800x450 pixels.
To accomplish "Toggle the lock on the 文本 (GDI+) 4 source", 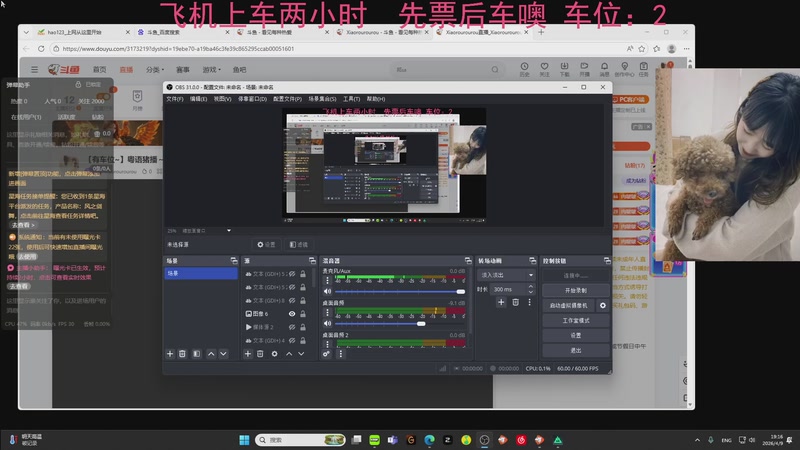I will pyautogui.click(x=303, y=340).
